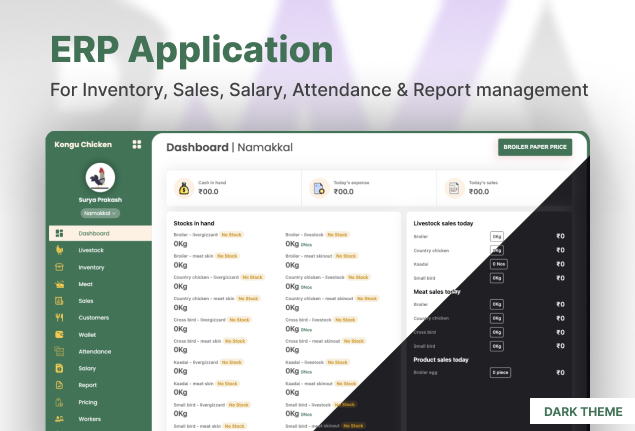
Task: Go to the Dashboard menu item
Action: (94, 233)
